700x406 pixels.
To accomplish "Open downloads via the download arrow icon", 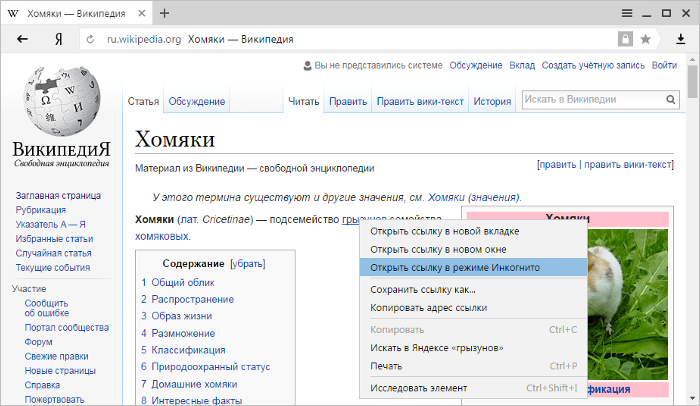I will click(680, 39).
